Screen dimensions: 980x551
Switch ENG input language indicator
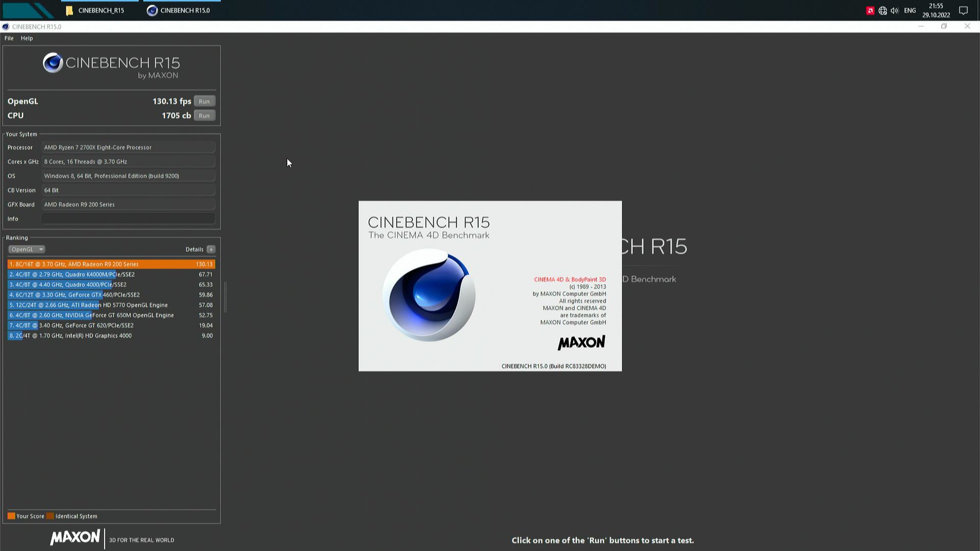point(910,11)
